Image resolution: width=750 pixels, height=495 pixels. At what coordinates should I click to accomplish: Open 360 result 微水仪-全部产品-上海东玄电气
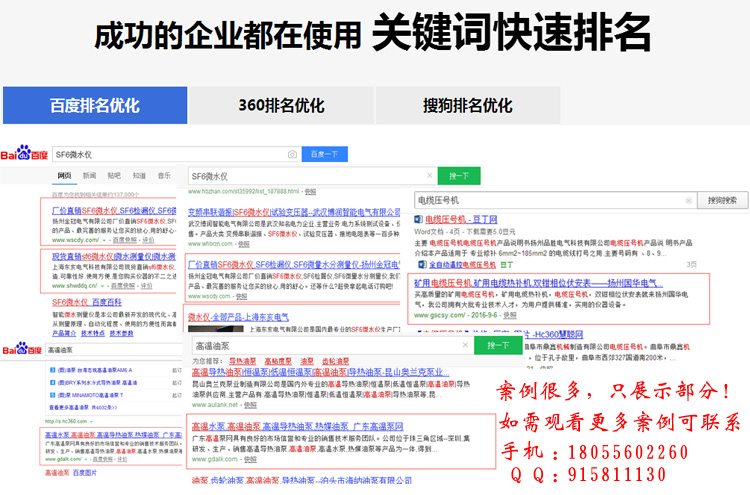(x=238, y=317)
